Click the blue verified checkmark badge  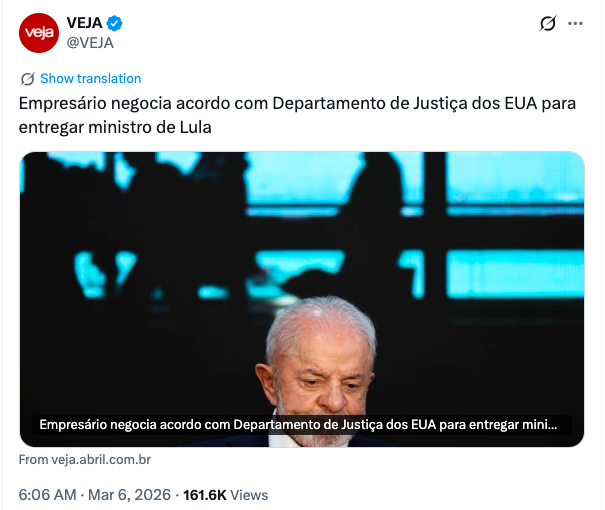[114, 23]
